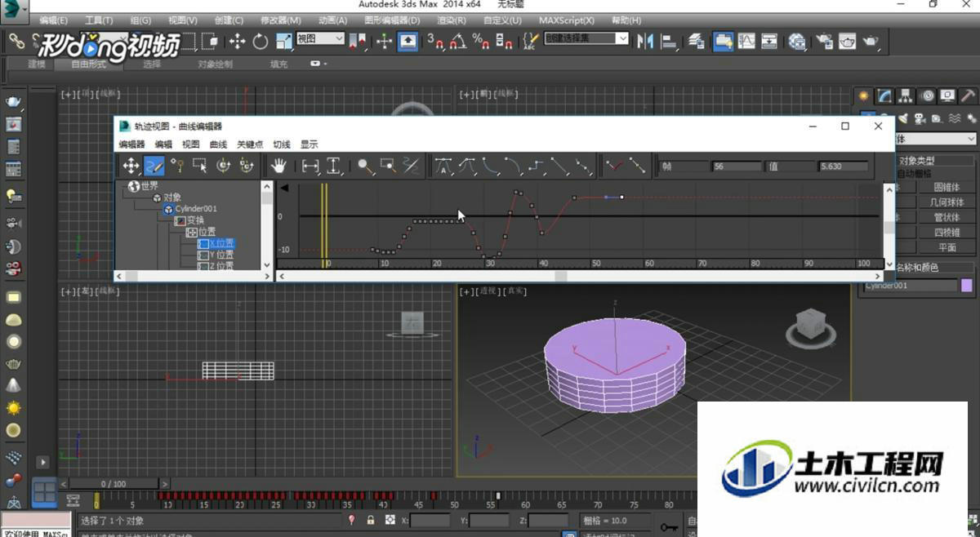Open the 编辑器 menu in curve editor
The image size is (980, 537).
[x=131, y=144]
